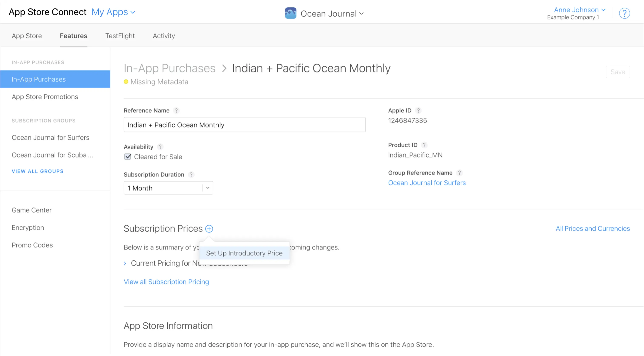644x356 pixels.
Task: Open All Prices and Currencies
Action: [593, 228]
